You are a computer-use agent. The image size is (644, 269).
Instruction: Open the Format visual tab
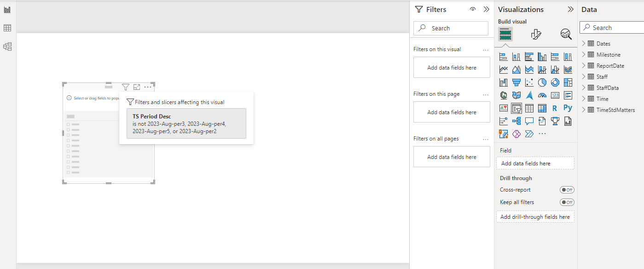click(536, 34)
